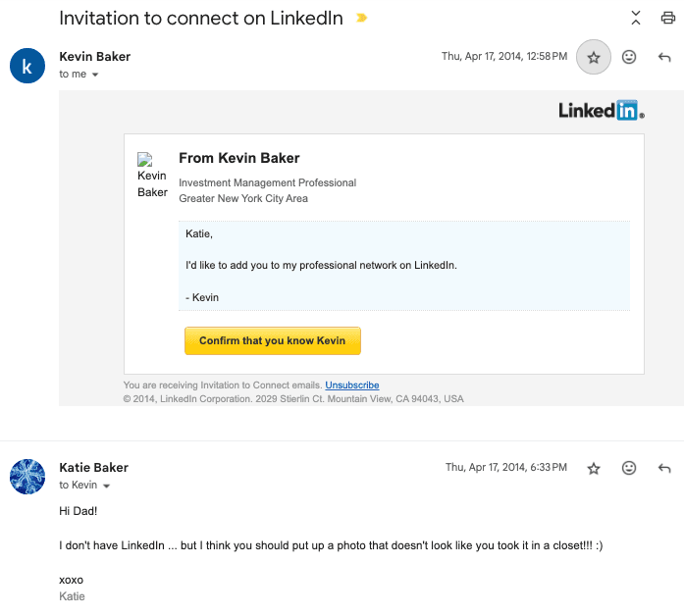
Task: Click Kevin Baker's broken profile image
Action: (152, 176)
